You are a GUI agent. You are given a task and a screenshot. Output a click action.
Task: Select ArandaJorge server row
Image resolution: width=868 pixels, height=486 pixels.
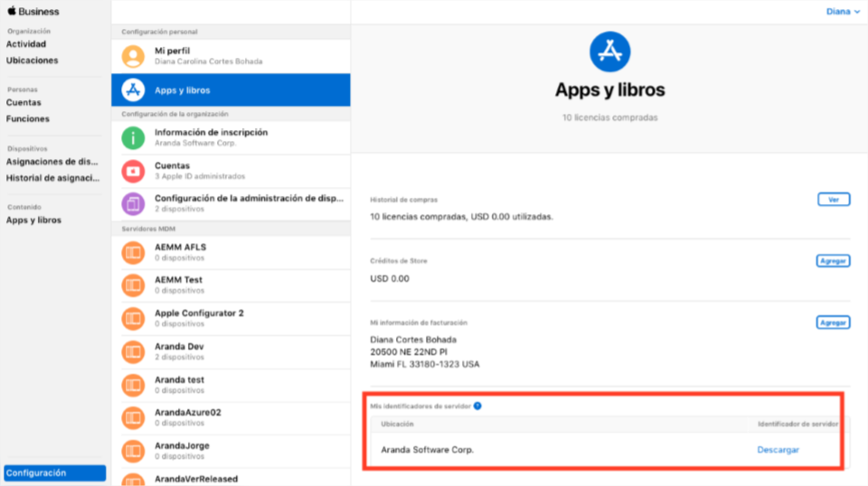(231, 451)
